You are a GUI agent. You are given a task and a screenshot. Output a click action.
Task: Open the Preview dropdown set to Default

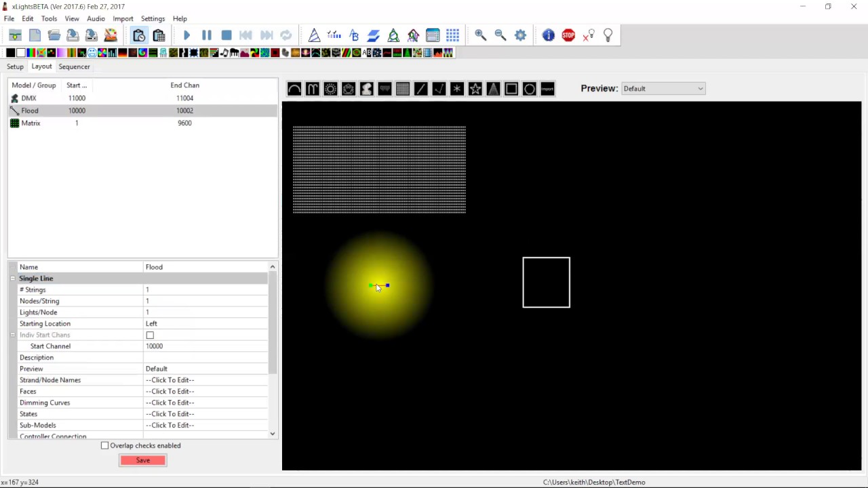pos(663,89)
